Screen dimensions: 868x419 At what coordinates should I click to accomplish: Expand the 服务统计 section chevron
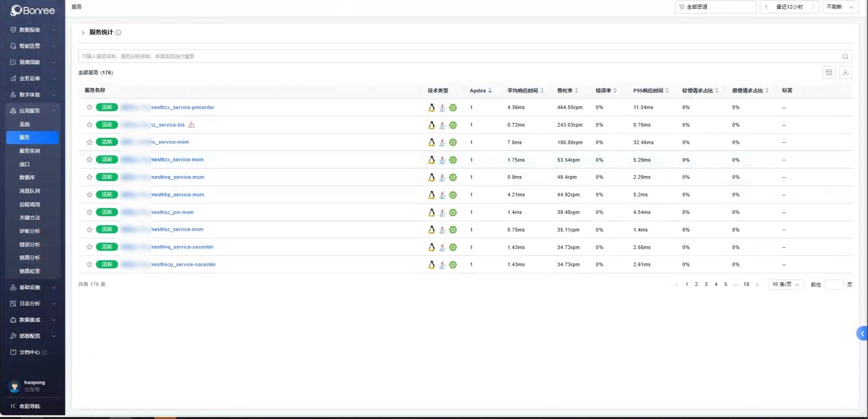[83, 33]
